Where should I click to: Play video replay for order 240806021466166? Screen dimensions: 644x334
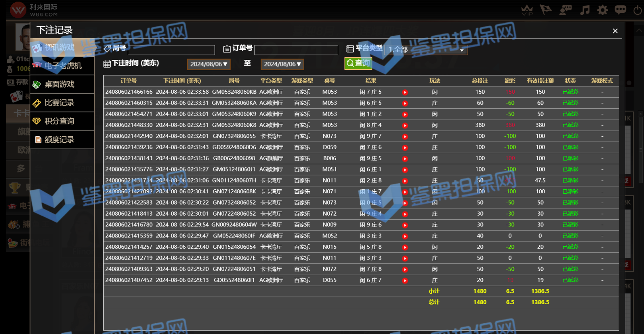tap(405, 92)
